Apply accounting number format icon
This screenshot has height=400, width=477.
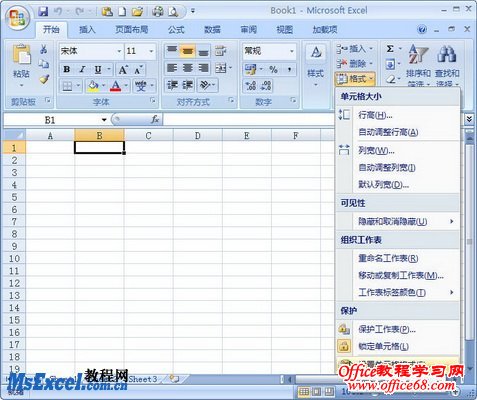click(x=250, y=69)
